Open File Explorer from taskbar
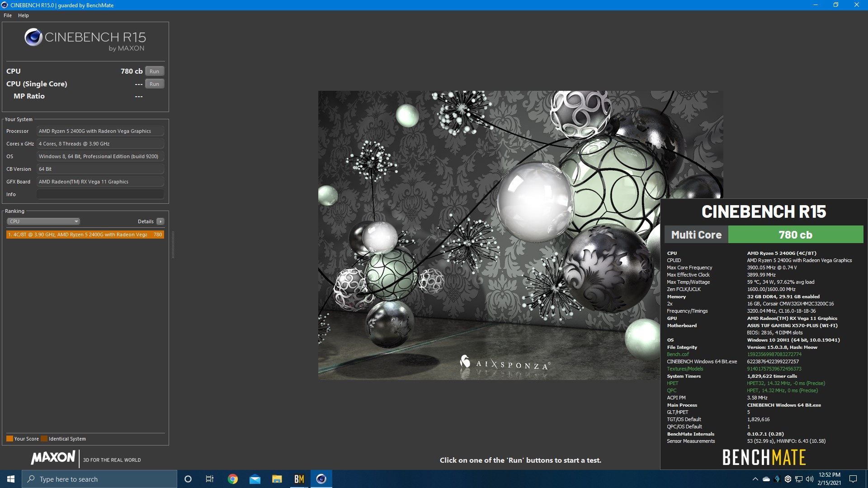The height and width of the screenshot is (488, 868). 277,479
